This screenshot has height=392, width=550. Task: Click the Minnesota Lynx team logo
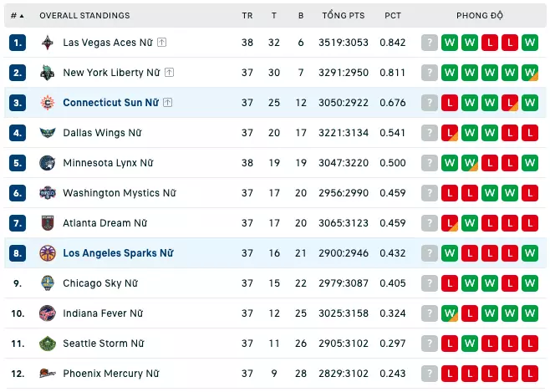[x=48, y=163]
